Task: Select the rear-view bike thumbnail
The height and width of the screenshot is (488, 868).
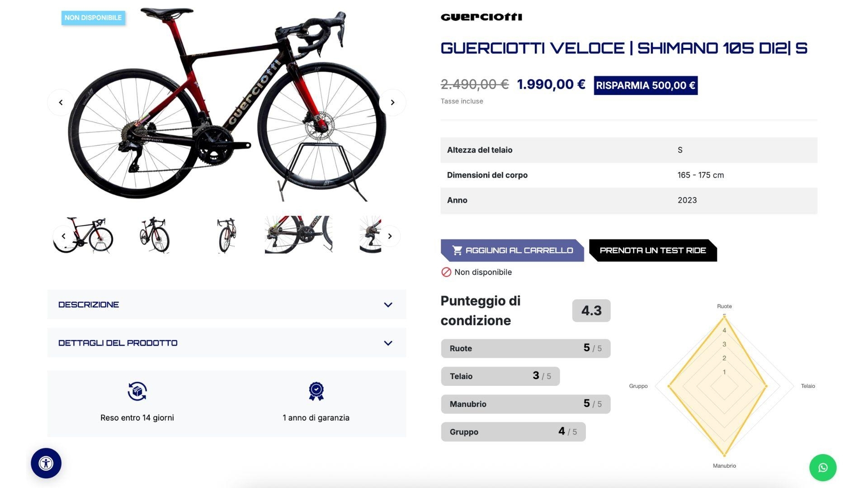Action: click(x=226, y=235)
